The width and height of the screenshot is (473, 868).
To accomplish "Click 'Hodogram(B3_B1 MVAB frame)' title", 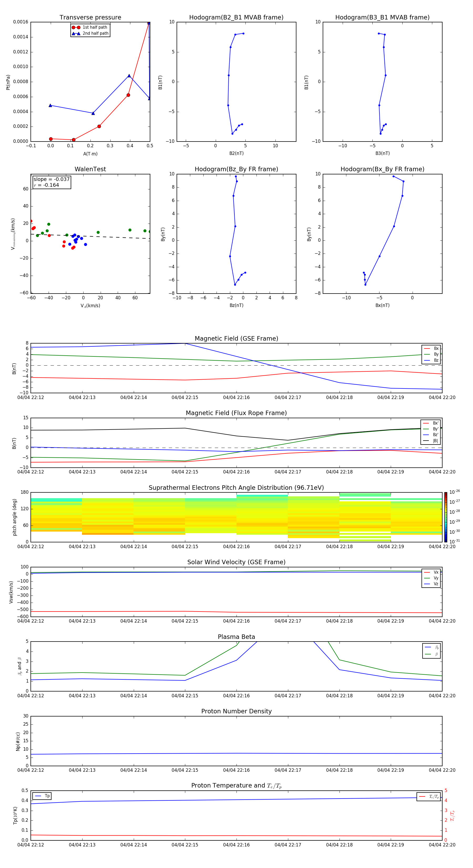I will pos(382,18).
